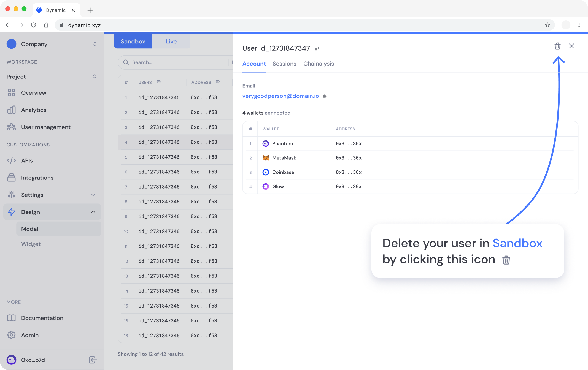The width and height of the screenshot is (588, 370).
Task: Click the logout icon next to 0xc...b7d
Action: (93, 360)
